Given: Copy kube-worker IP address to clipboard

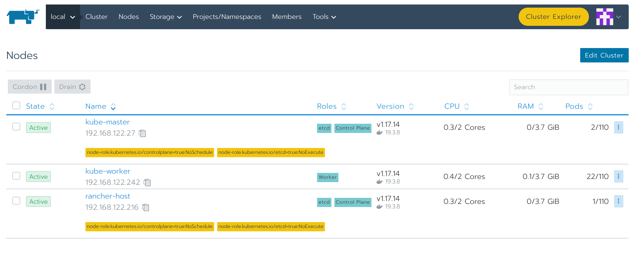Looking at the screenshot, I should pos(147,183).
